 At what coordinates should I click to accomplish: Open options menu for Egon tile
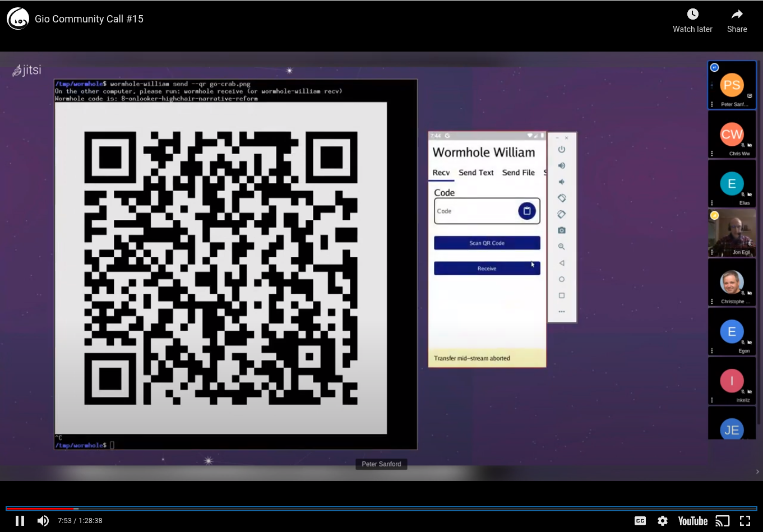tap(712, 351)
